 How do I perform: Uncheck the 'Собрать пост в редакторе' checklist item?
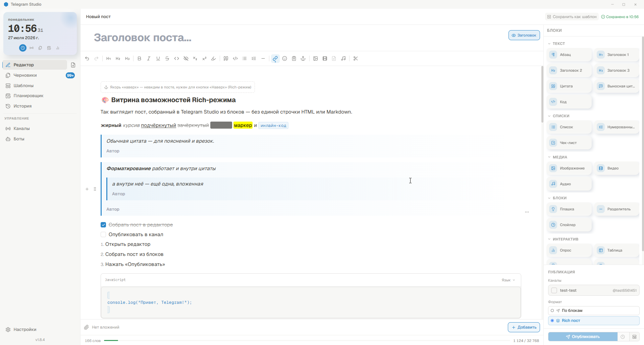tap(103, 225)
